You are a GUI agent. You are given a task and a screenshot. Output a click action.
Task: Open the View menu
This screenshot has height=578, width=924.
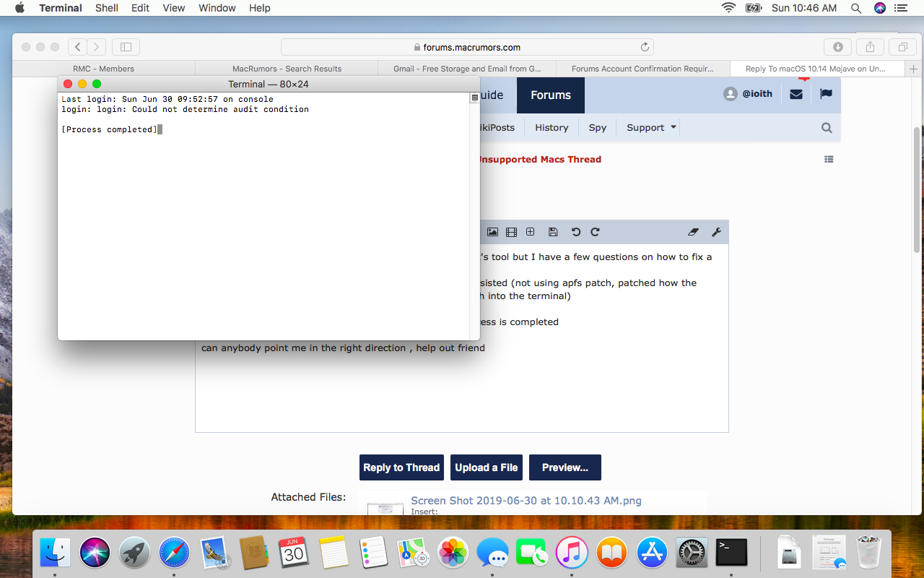174,8
